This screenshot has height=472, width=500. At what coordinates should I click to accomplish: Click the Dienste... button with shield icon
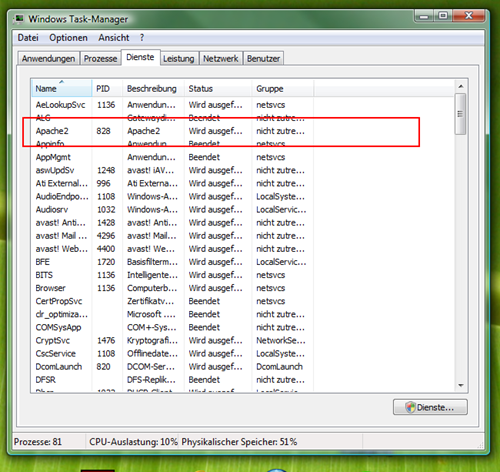pos(430,407)
